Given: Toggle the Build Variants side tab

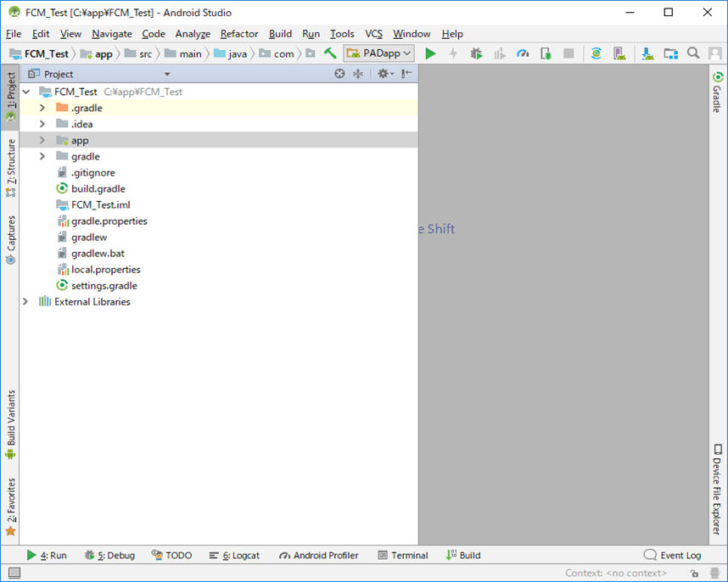Looking at the screenshot, I should pyautogui.click(x=10, y=425).
